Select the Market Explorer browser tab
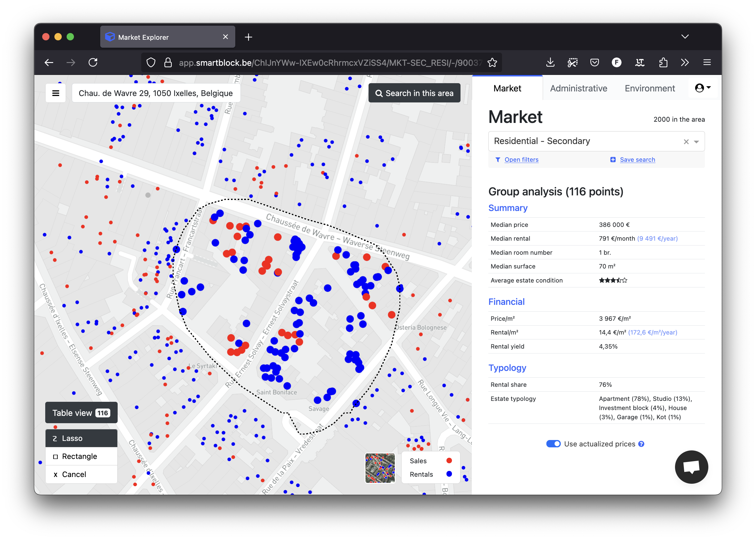Screen dimensions: 756x540 click(167, 37)
